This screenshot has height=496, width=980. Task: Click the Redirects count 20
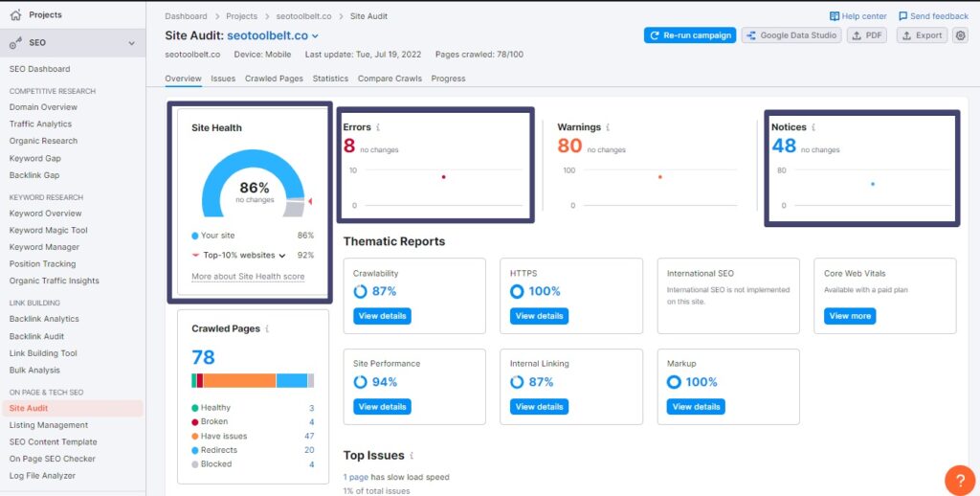[x=309, y=450]
